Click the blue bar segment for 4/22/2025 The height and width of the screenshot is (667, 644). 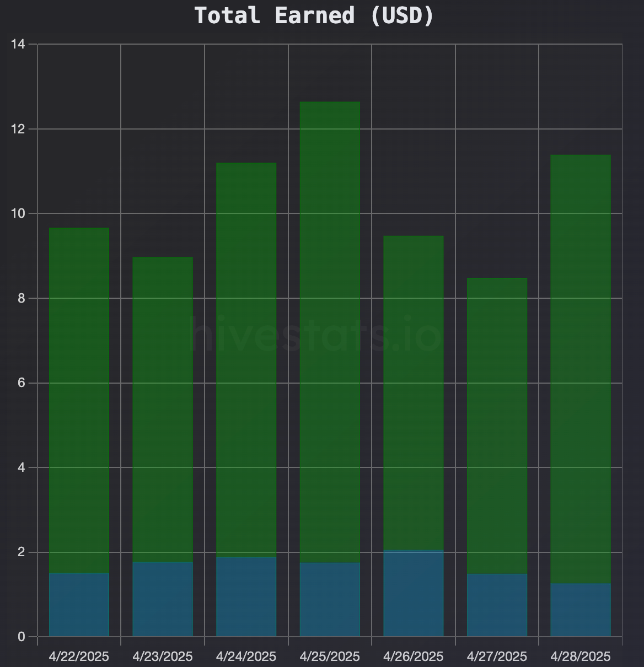(79, 605)
